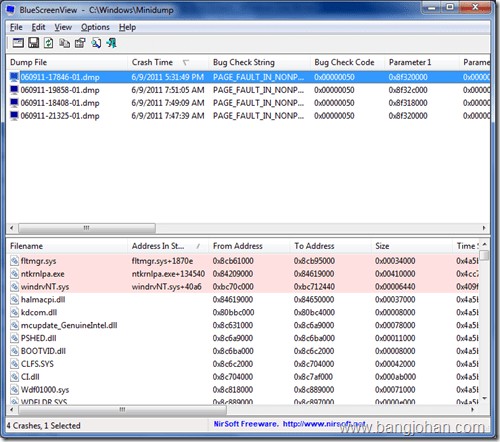This screenshot has width=500, height=442.
Task: Click the file icon next to kdcom.dll
Action: pos(14,312)
